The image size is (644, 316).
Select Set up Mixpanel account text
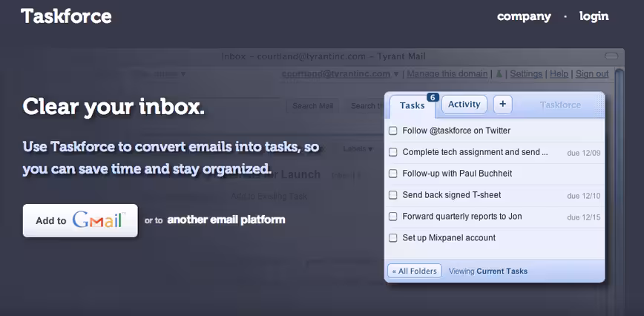coord(449,237)
